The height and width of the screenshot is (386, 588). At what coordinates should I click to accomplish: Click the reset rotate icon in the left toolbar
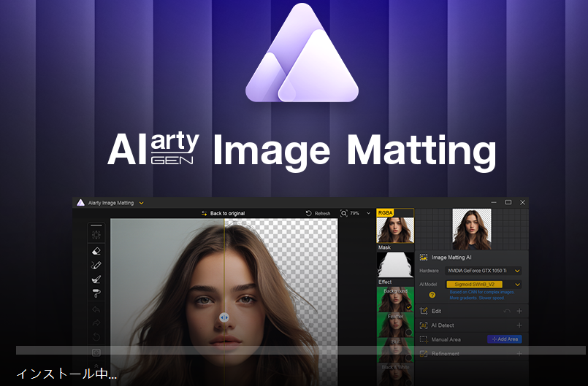pyautogui.click(x=96, y=337)
